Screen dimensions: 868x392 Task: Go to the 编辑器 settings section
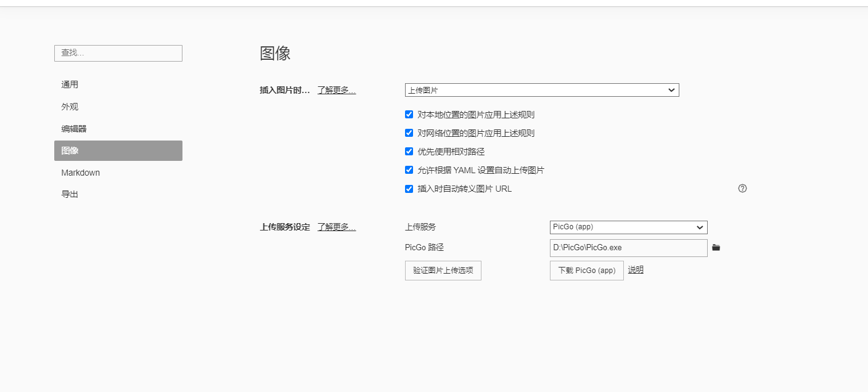tap(118, 129)
